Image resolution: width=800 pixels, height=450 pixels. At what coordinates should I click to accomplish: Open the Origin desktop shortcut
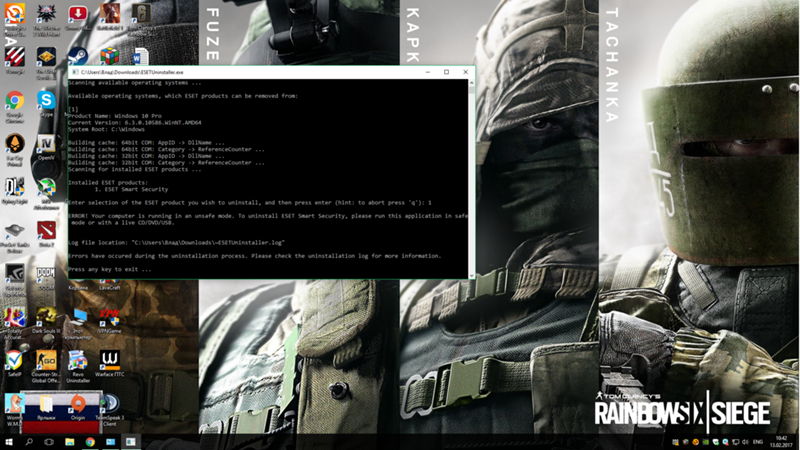click(x=78, y=407)
